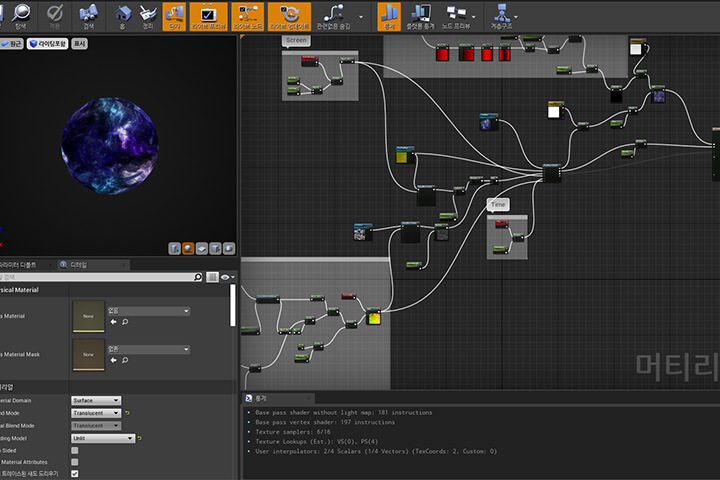This screenshot has height=480, width=720.
Task: Open the binoculars Search tool
Action: click(x=88, y=16)
